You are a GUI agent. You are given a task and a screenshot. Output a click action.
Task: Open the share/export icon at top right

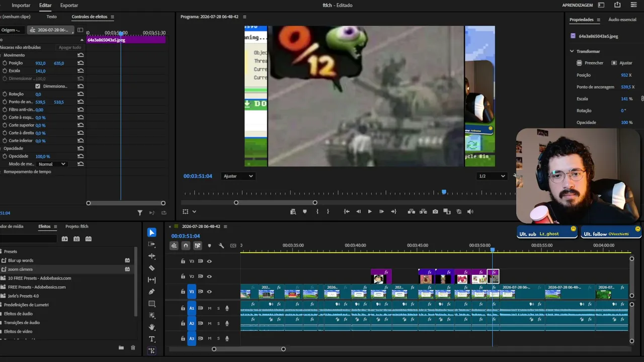coord(617,5)
